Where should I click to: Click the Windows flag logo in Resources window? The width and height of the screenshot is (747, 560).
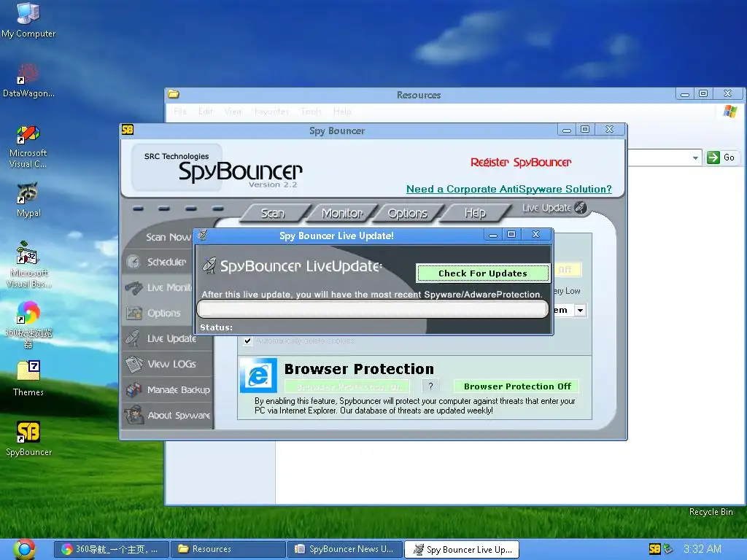729,112
